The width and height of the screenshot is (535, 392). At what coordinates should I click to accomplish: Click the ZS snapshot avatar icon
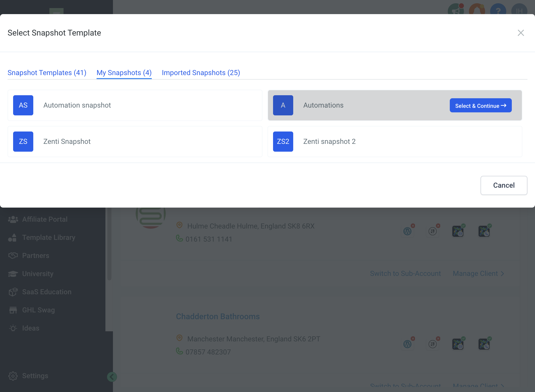(23, 142)
